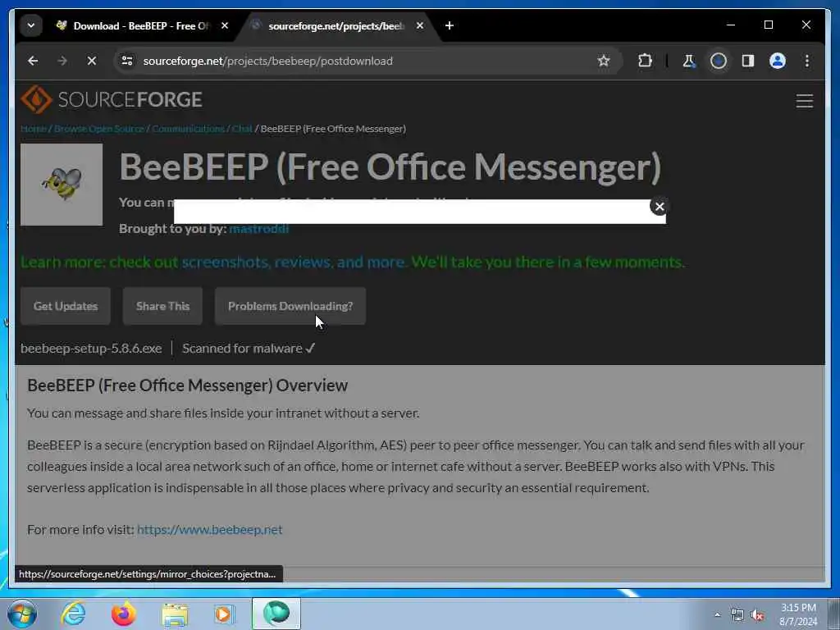Launch Firefox from the taskbar
This screenshot has height=630, width=840.
click(124, 614)
